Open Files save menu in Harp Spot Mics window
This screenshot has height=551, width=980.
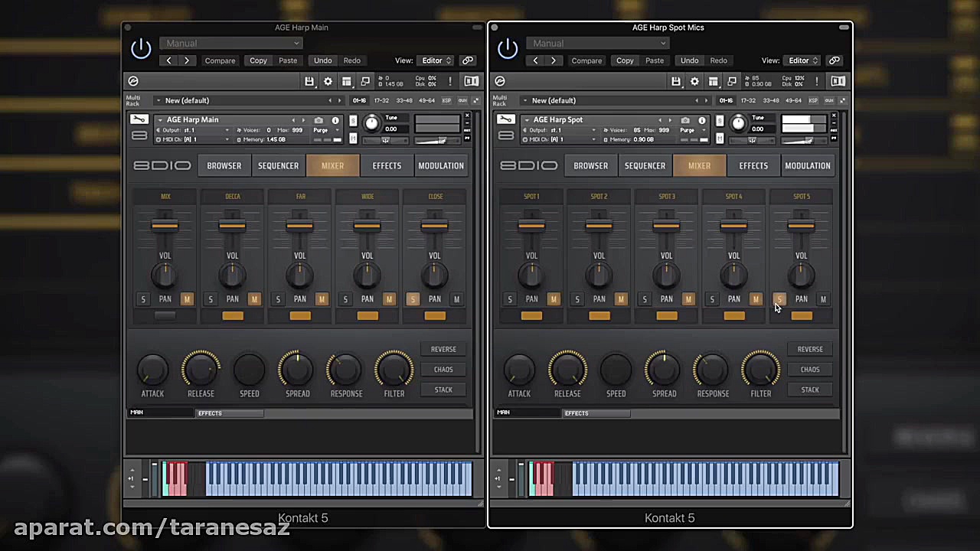(x=676, y=81)
